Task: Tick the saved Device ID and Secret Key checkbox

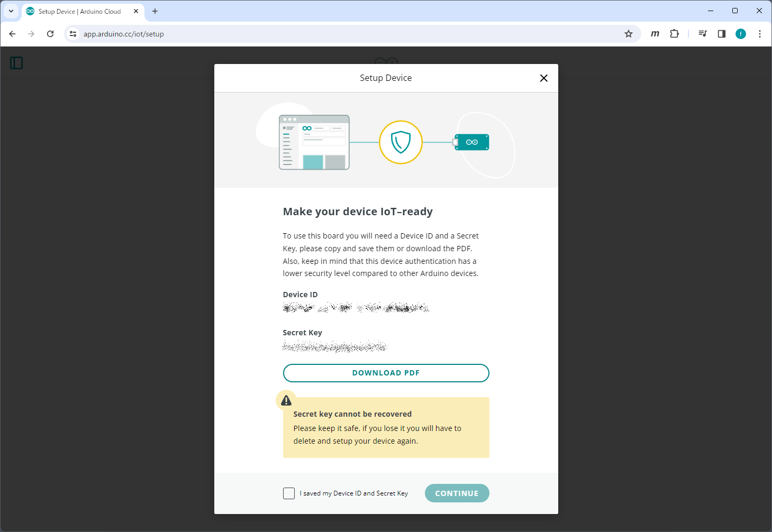Action: pyautogui.click(x=289, y=493)
